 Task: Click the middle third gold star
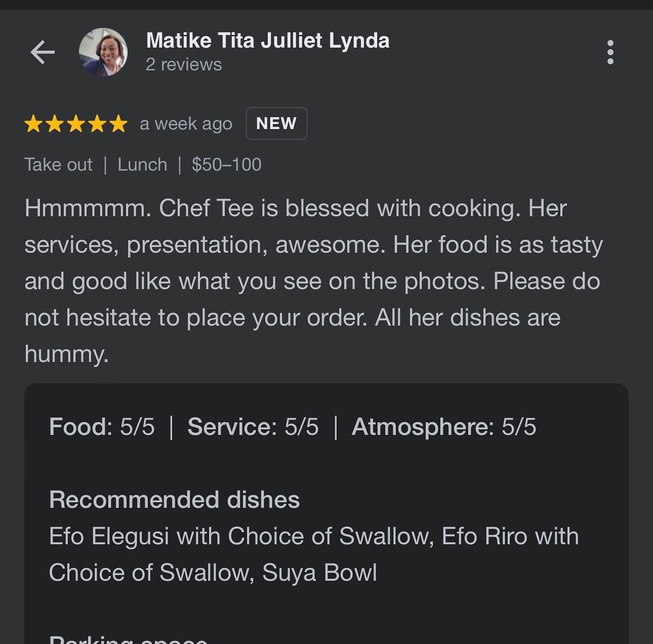tap(76, 124)
